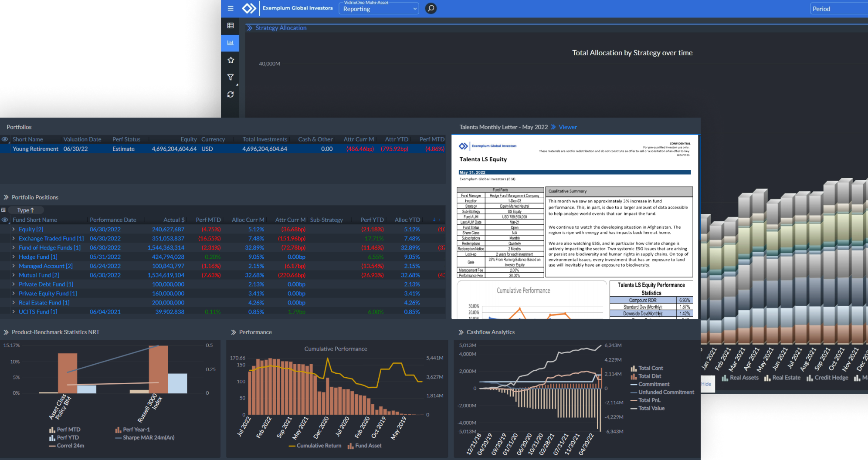Viewport: 868px width, 460px height.
Task: Click Perf YTD legend icon
Action: pyautogui.click(x=52, y=438)
